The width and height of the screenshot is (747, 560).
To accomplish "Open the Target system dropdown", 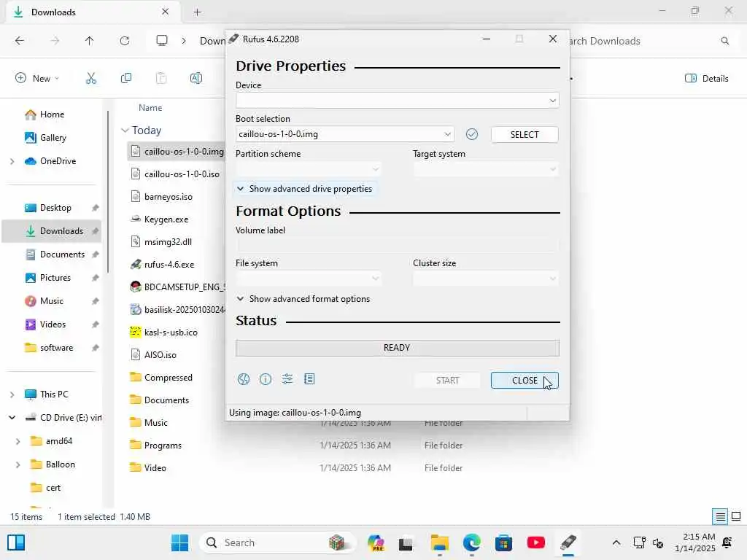I will point(485,169).
